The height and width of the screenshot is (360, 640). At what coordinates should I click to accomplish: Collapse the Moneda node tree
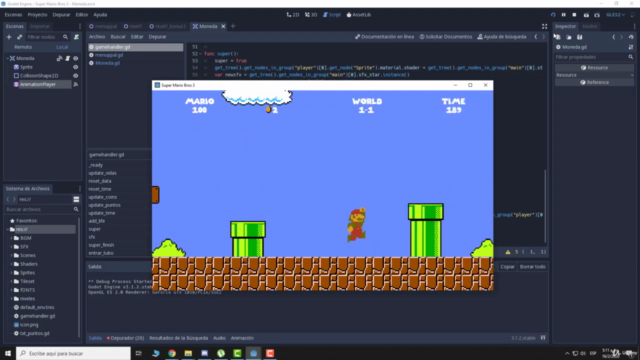(7, 58)
